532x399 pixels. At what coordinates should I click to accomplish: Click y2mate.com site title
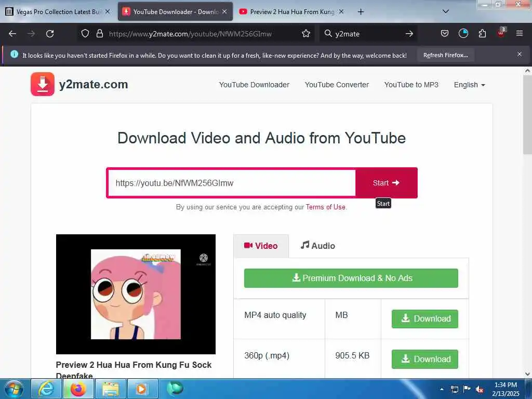click(x=94, y=84)
